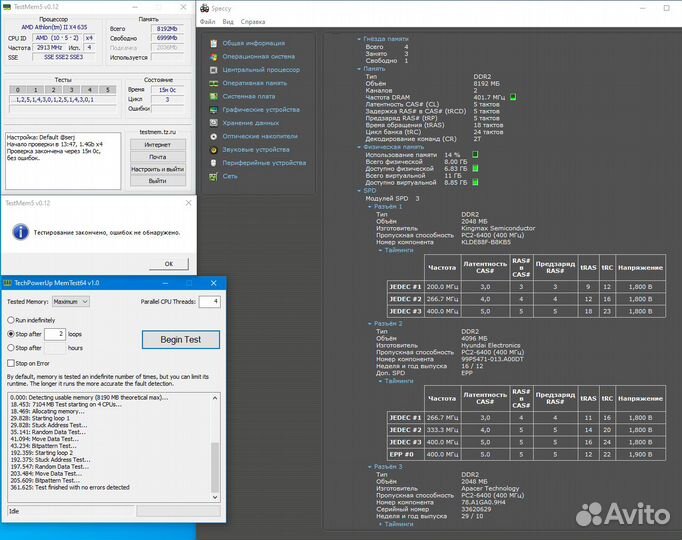Open the Файл menu in Speccy

pos(207,21)
